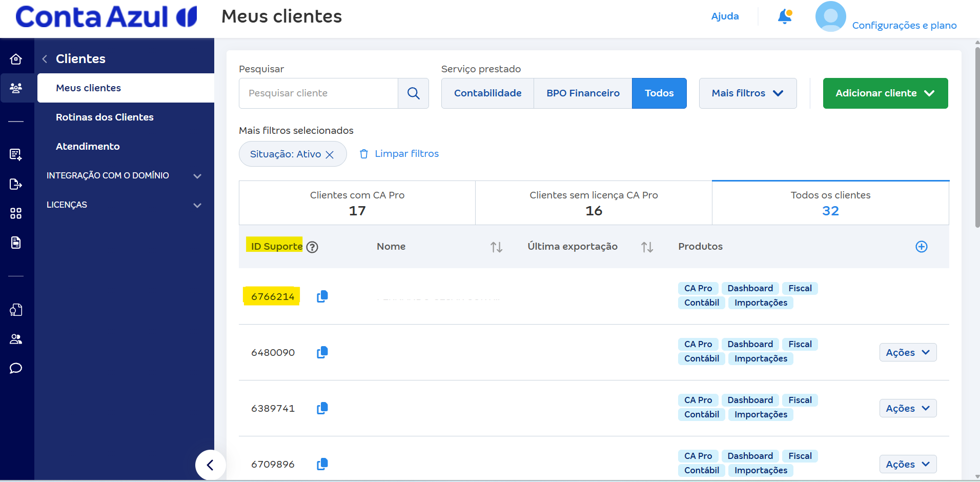Open Ações dropdown for client 6389741
Screen dimensions: 980x482
tap(908, 408)
